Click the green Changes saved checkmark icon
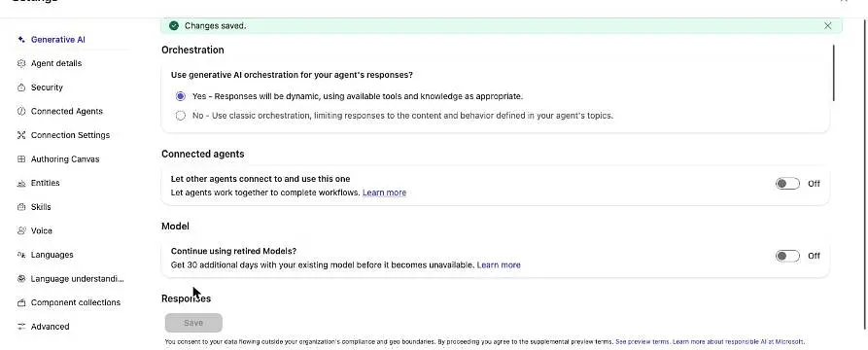This screenshot has width=868, height=350. 174,25
